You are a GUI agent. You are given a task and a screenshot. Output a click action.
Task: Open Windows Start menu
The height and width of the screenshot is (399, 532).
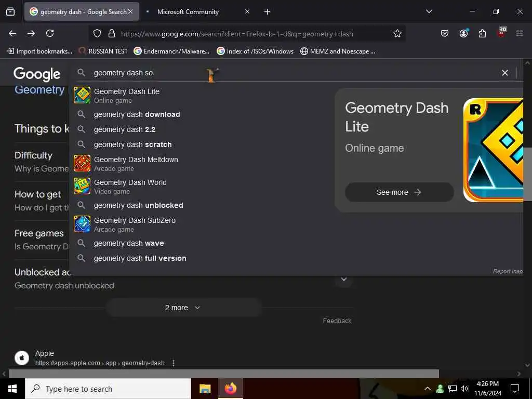(x=12, y=389)
